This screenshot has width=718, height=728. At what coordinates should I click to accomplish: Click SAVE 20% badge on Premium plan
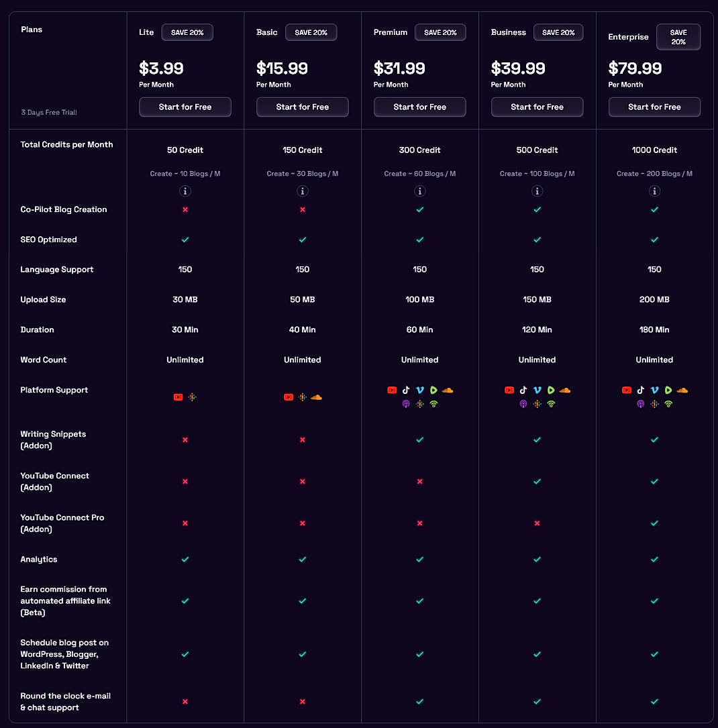pos(440,32)
